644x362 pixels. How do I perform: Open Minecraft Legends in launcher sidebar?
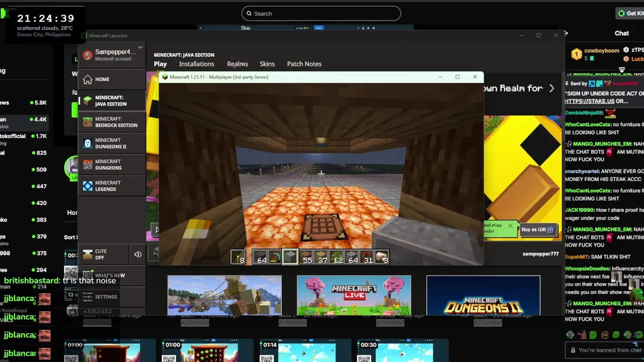(112, 186)
